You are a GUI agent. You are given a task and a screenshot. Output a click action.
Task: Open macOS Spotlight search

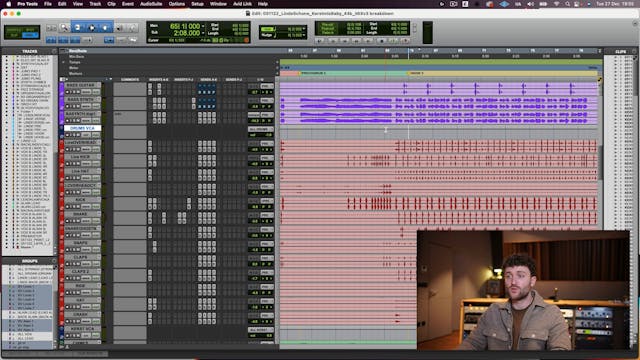pos(567,4)
